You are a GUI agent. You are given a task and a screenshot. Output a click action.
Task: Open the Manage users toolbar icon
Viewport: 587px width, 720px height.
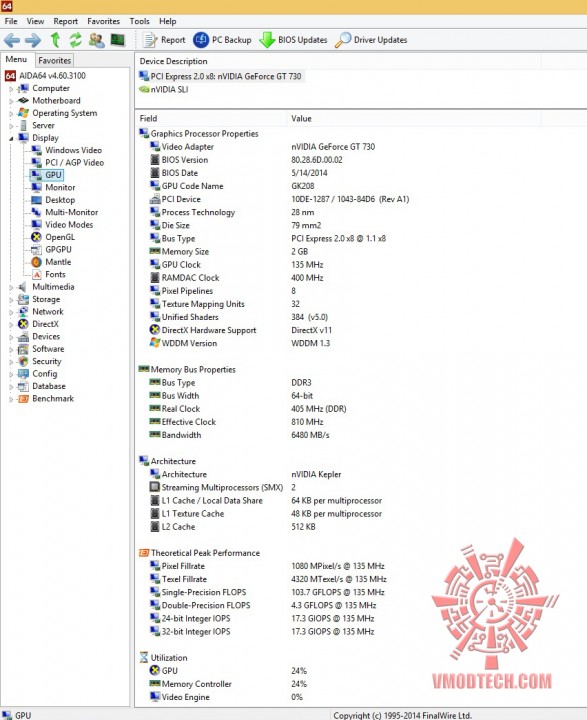96,40
